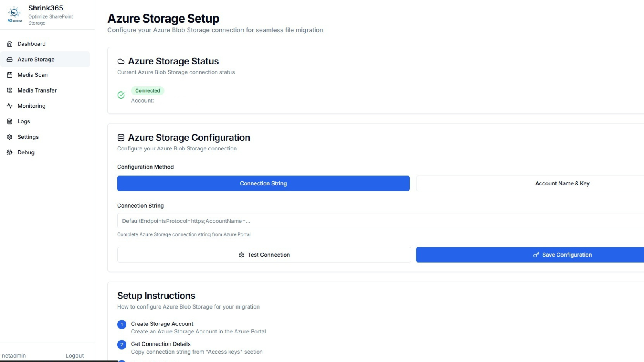The image size is (644, 362).
Task: Log out of the netadmin account
Action: 74,356
